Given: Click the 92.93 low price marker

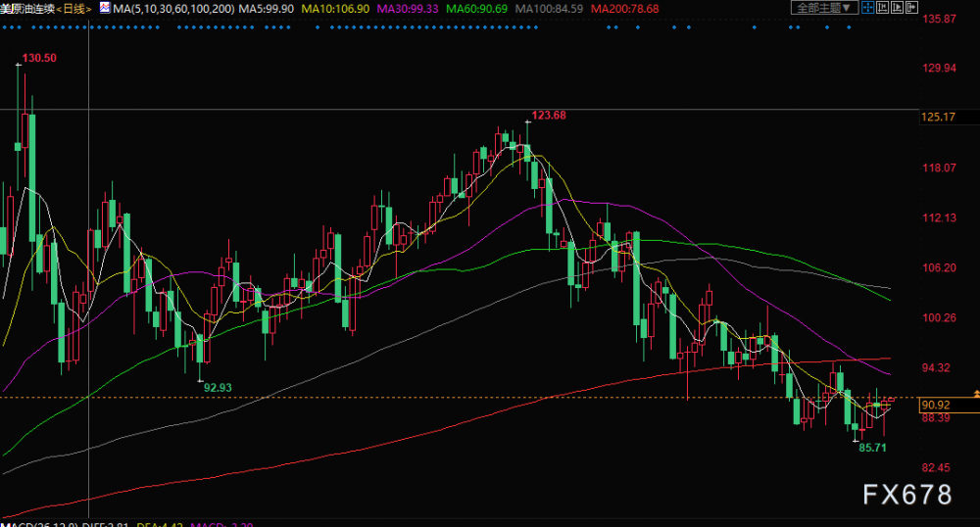Looking at the screenshot, I should point(218,388).
